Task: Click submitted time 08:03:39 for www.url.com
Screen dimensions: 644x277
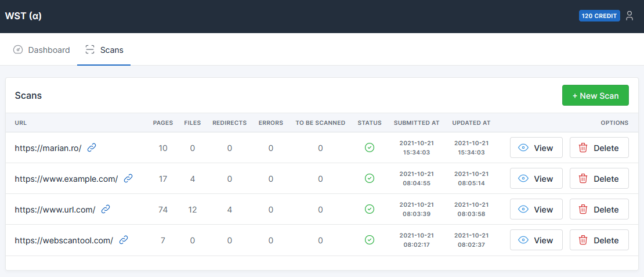Action: tap(417, 214)
